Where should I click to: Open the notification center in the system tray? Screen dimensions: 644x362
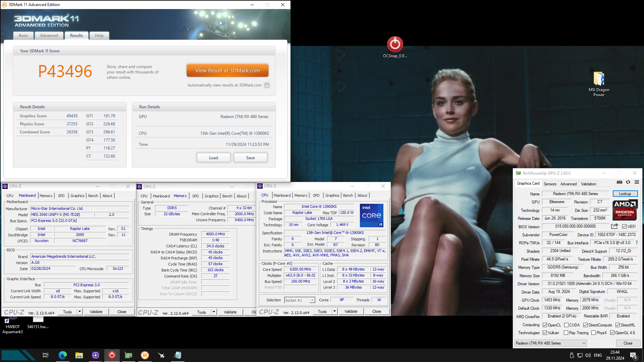[634, 356]
